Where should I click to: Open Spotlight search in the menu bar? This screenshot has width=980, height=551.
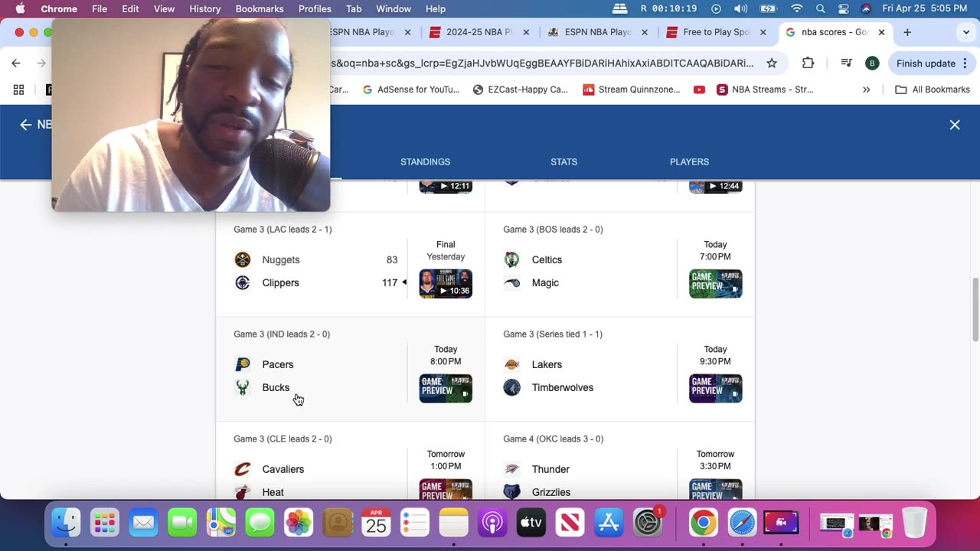(820, 8)
